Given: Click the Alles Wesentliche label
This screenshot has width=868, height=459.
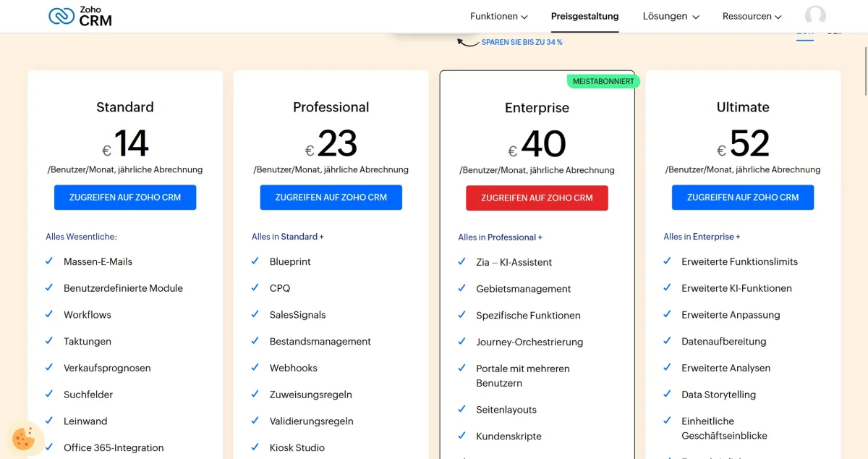Looking at the screenshot, I should coord(81,237).
